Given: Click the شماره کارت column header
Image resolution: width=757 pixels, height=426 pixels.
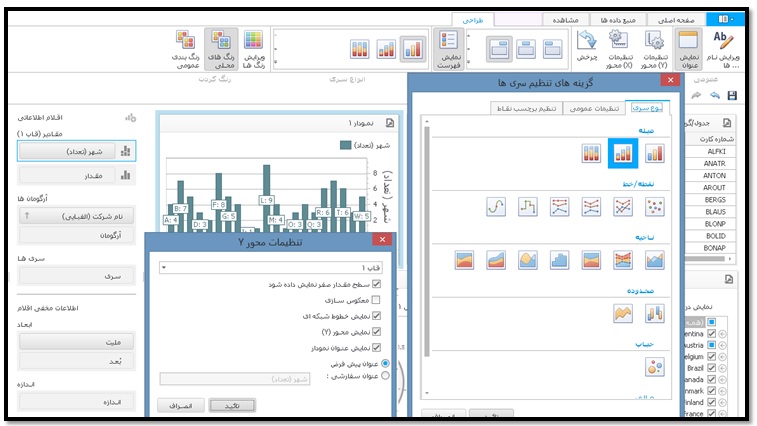Looking at the screenshot, I should click(711, 139).
